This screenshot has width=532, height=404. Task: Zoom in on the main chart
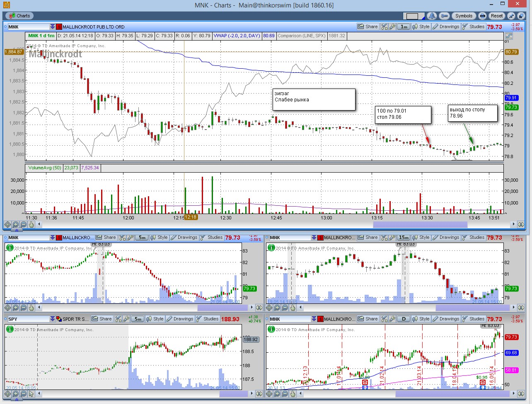pos(16,224)
